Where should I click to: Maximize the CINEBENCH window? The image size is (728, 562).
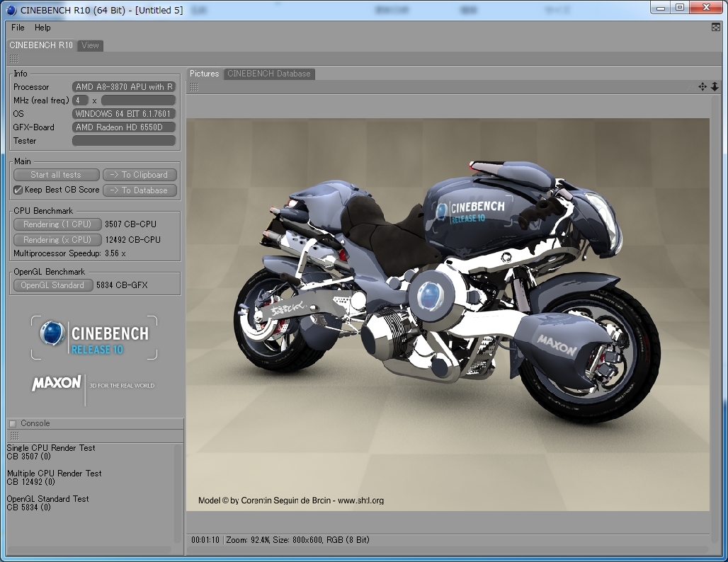(680, 7)
